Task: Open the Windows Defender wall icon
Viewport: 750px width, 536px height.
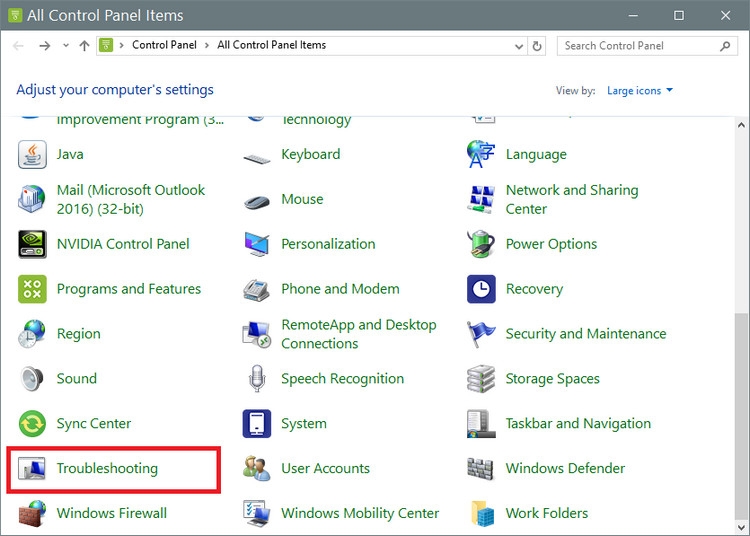Action: click(x=481, y=469)
